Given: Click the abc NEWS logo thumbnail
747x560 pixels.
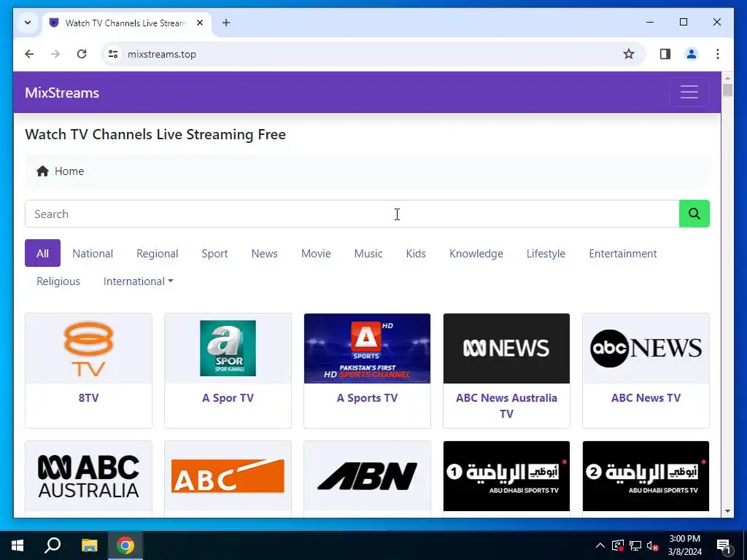Looking at the screenshot, I should point(646,348).
